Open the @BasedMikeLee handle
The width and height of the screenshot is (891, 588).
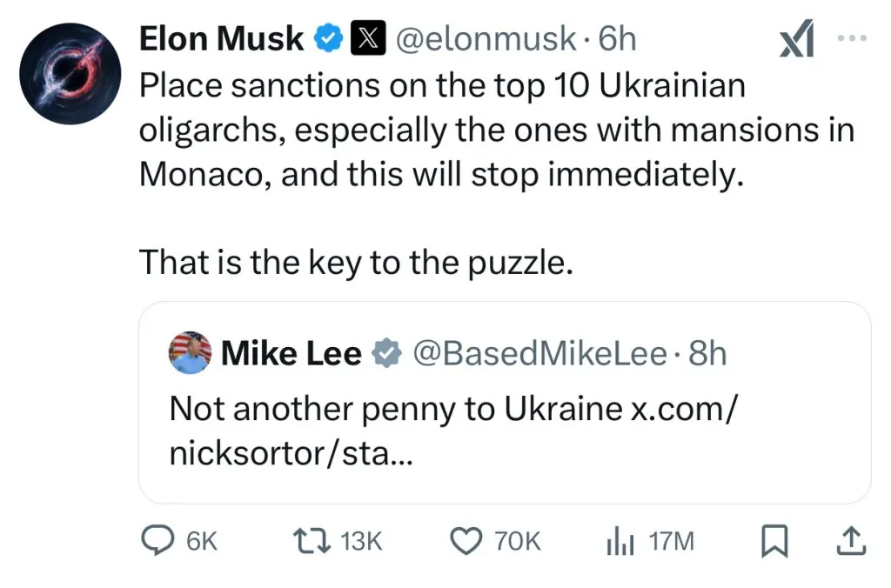539,353
